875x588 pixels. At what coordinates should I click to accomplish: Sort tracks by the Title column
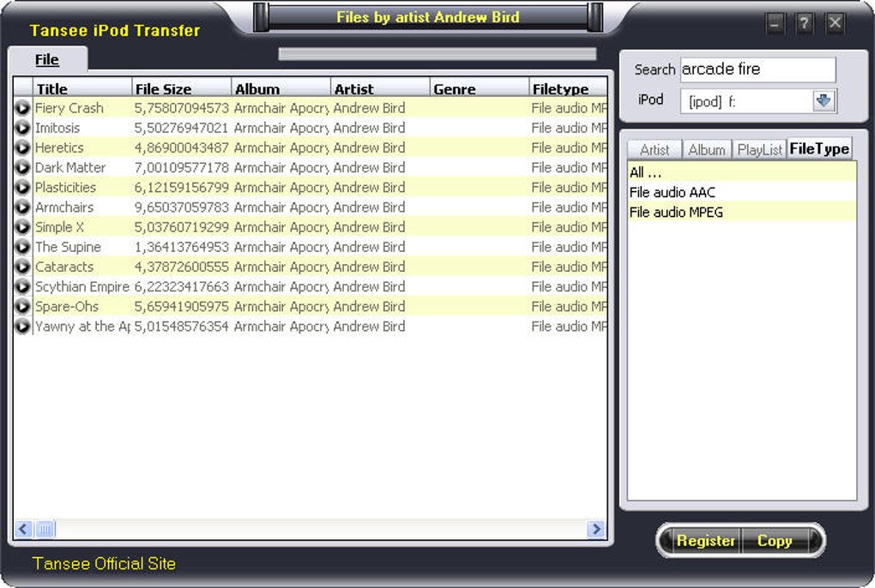coord(49,88)
